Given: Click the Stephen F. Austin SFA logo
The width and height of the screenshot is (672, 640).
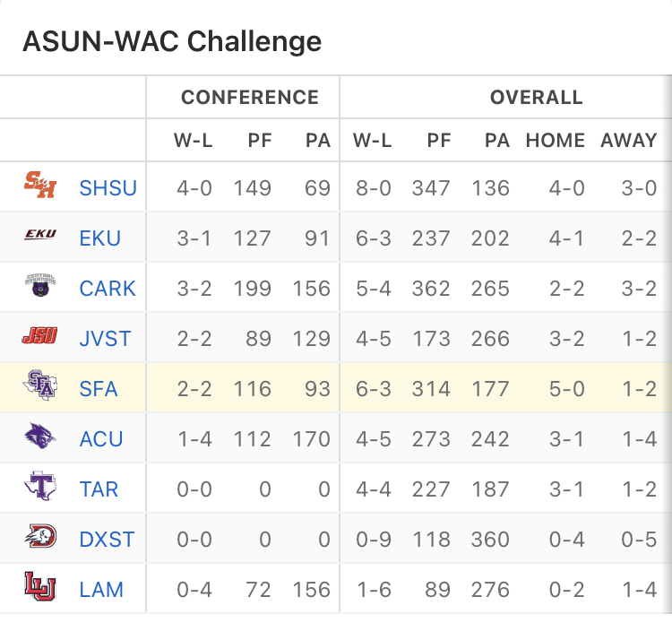Looking at the screenshot, I should coord(39,387).
